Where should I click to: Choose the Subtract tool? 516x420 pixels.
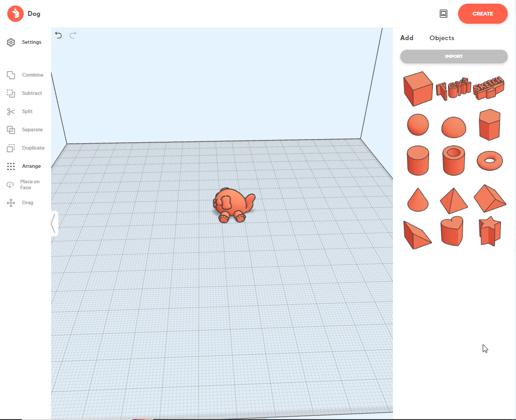[26, 93]
